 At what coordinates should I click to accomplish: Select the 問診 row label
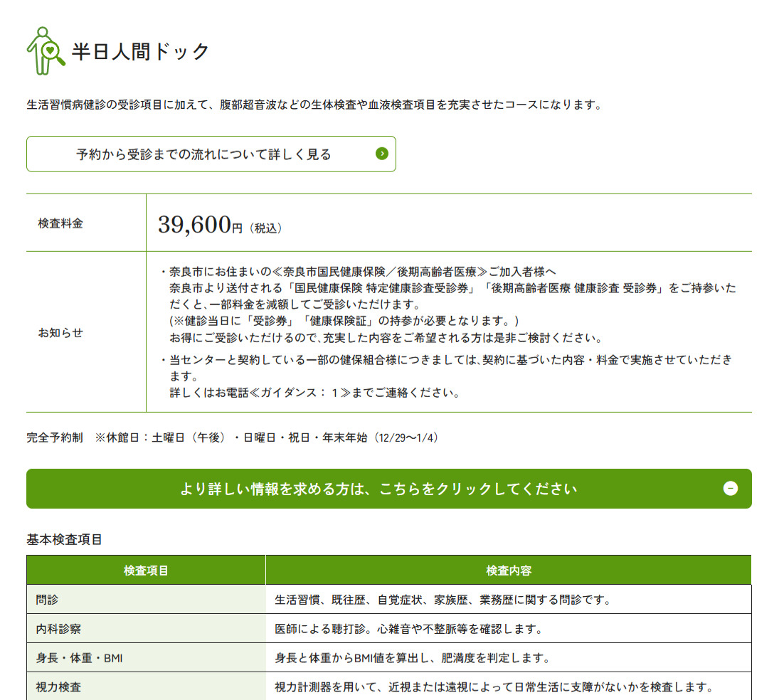click(x=47, y=600)
